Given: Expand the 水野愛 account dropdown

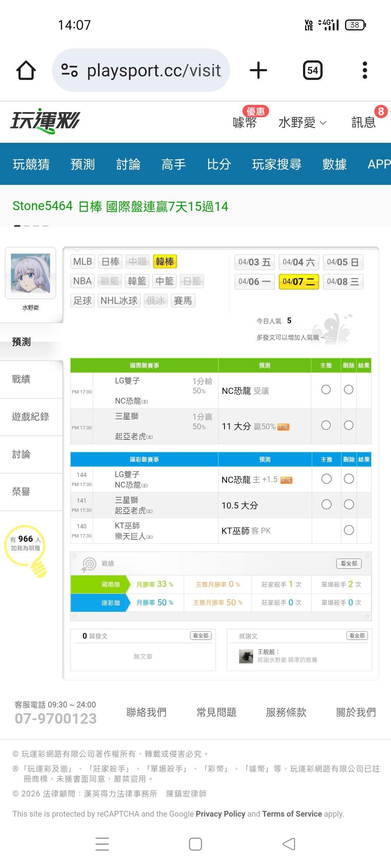Looking at the screenshot, I should [x=303, y=123].
